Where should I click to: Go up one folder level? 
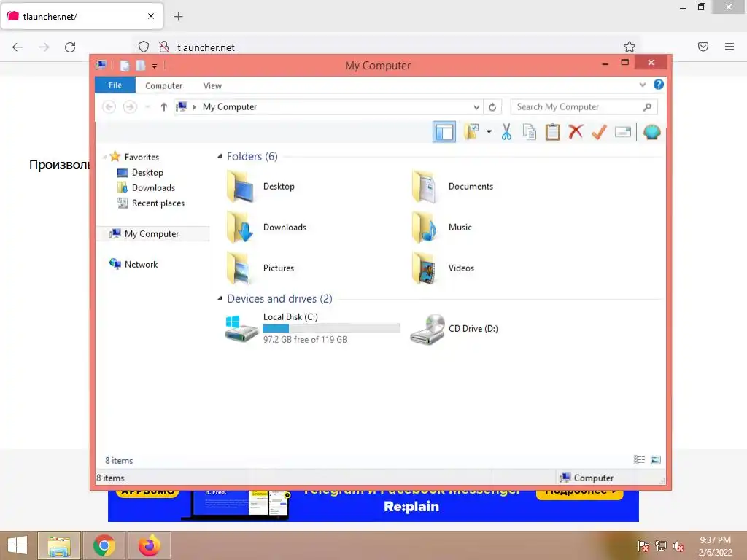(x=163, y=107)
